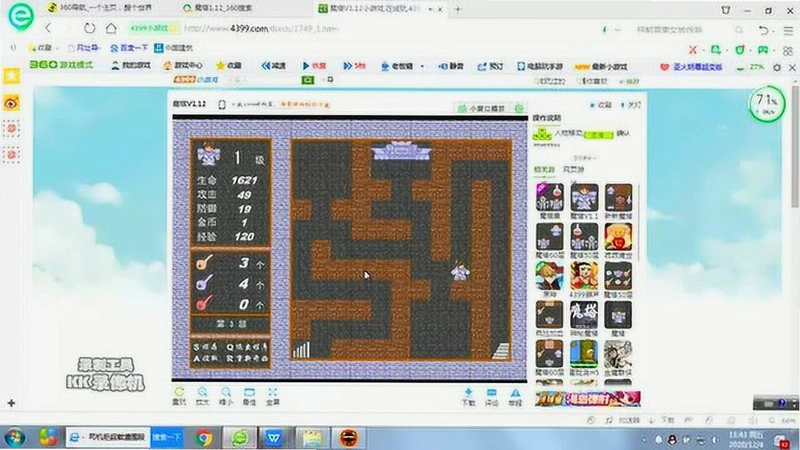800x450 pixels.
Task: Open the address bar dropdown arrow
Action: tap(618, 30)
